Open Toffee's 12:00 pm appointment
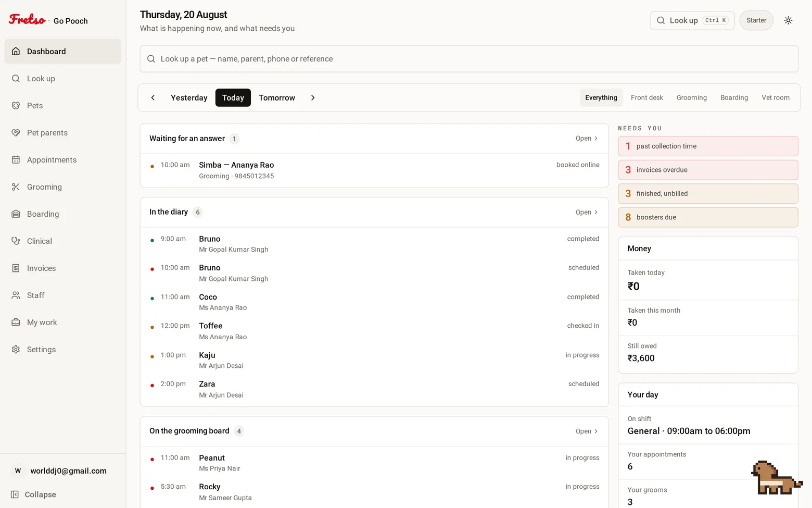 (374, 331)
